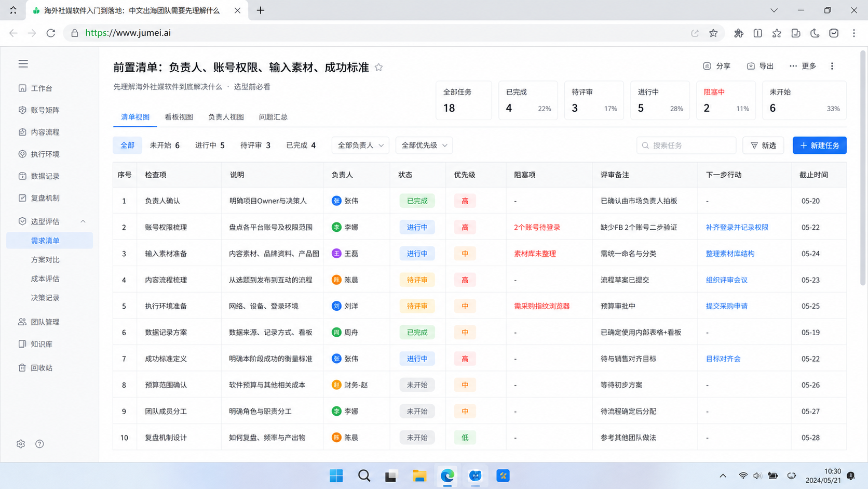Click the 已完成 status tag for 负责人确认
The image size is (868, 489).
pos(417,201)
